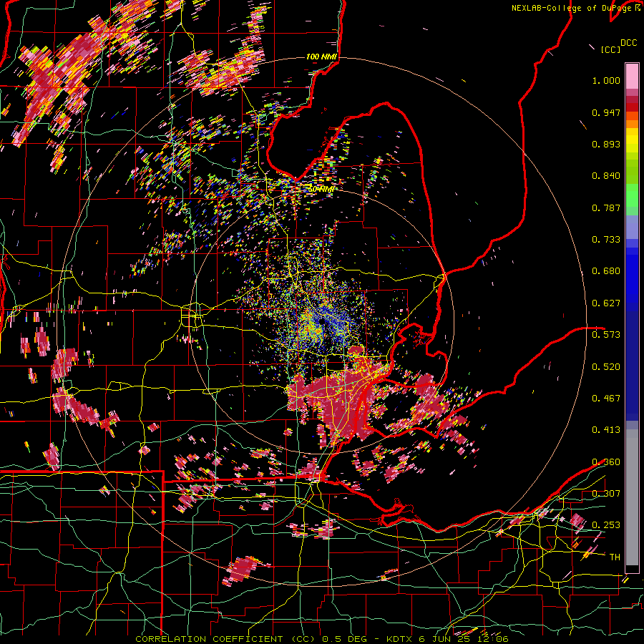The height and width of the screenshot is (644, 644).
Task: Click the 100 NMI range ring label
Action: click(x=321, y=57)
